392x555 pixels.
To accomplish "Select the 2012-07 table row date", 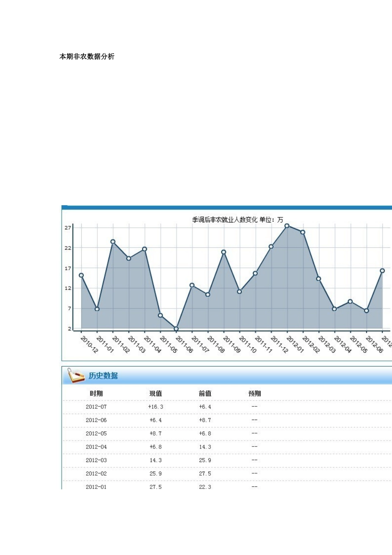I will [96, 407].
